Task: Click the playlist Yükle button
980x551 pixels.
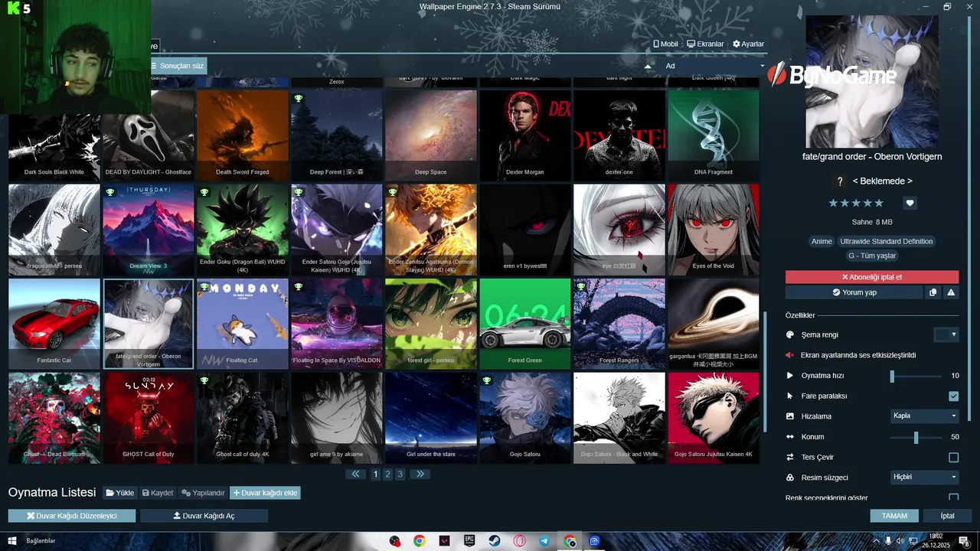Action: pos(120,493)
